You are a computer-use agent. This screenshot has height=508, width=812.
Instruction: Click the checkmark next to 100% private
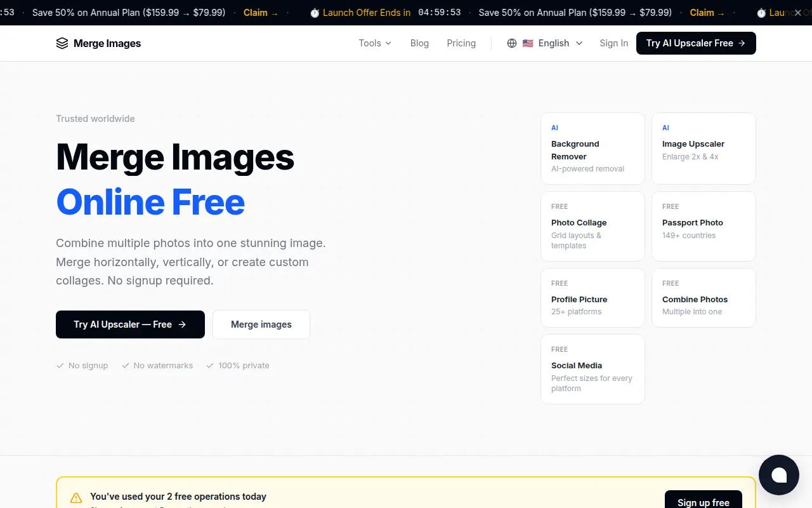pos(210,366)
